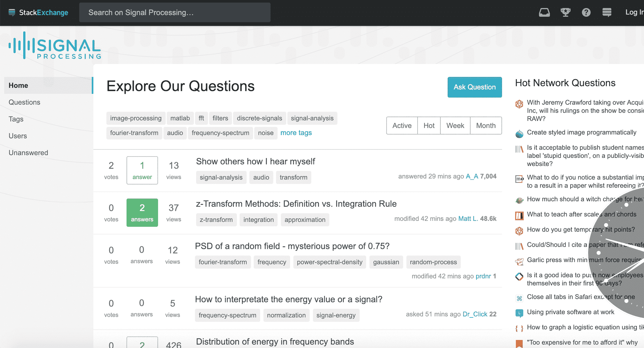The height and width of the screenshot is (348, 644).
Task: Select the Month filter tab
Action: (486, 126)
